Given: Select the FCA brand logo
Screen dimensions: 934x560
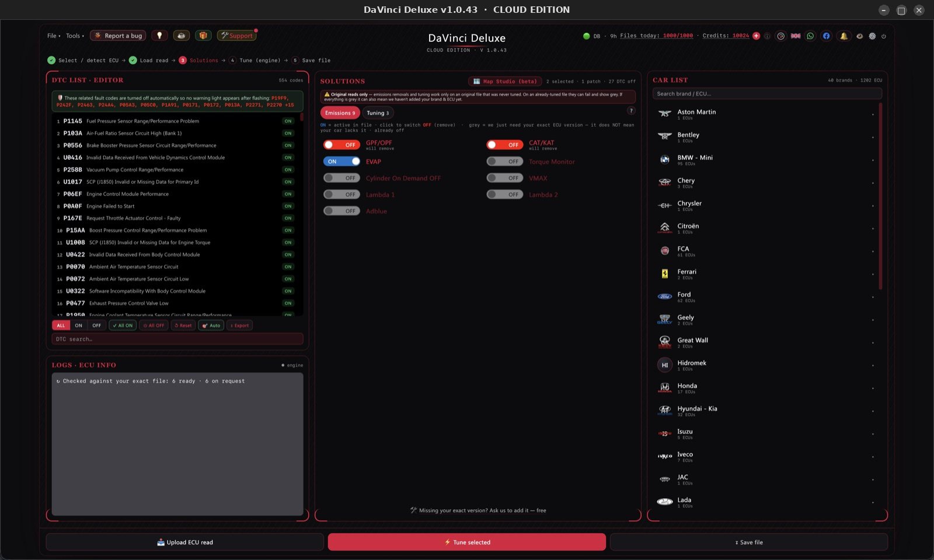Looking at the screenshot, I should click(665, 251).
